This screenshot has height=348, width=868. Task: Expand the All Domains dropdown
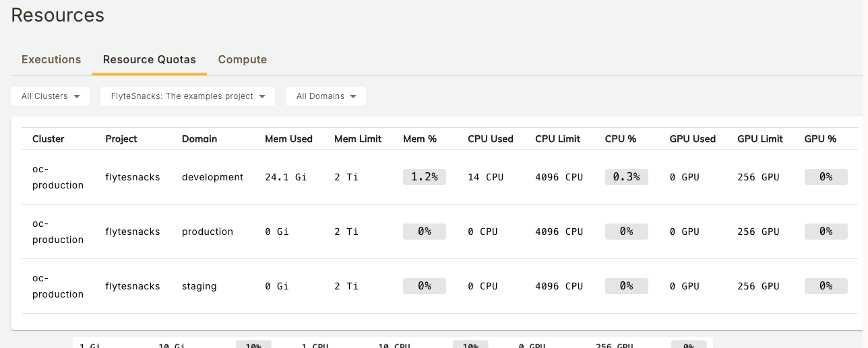pyautogui.click(x=325, y=96)
